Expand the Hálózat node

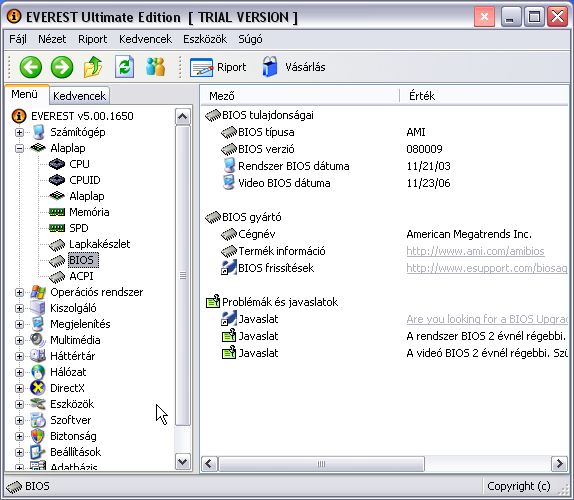pyautogui.click(x=19, y=372)
